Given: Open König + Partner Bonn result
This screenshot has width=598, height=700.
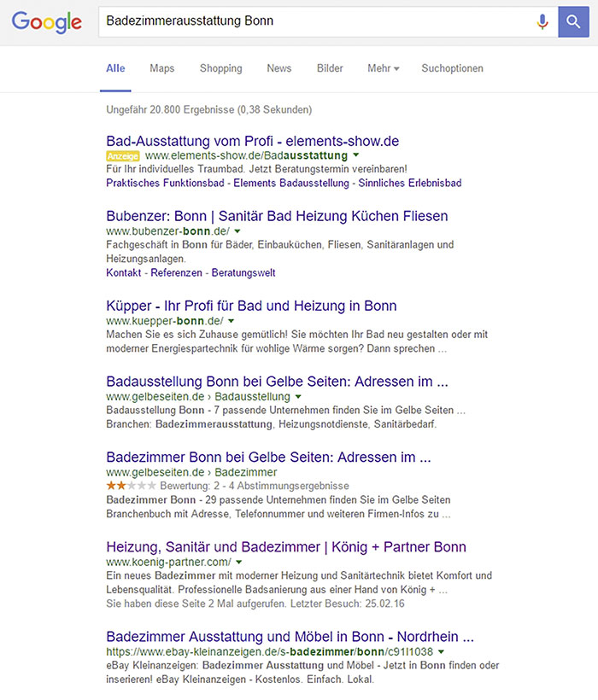Looking at the screenshot, I should tap(286, 547).
